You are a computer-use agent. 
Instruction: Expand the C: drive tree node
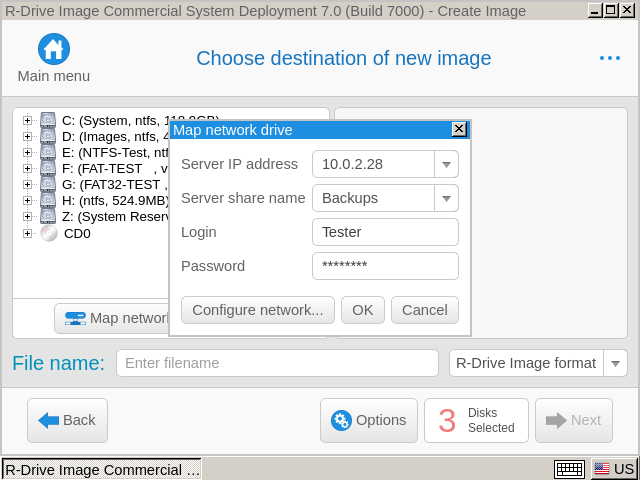(x=27, y=120)
